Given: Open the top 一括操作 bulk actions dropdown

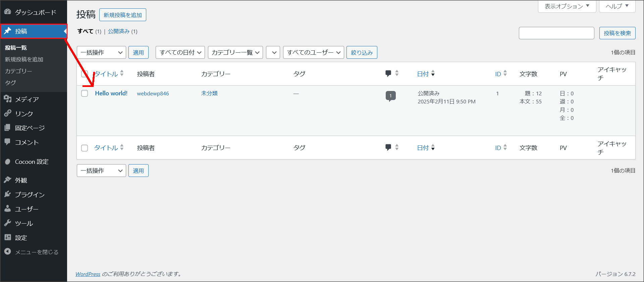Looking at the screenshot, I should tap(101, 52).
